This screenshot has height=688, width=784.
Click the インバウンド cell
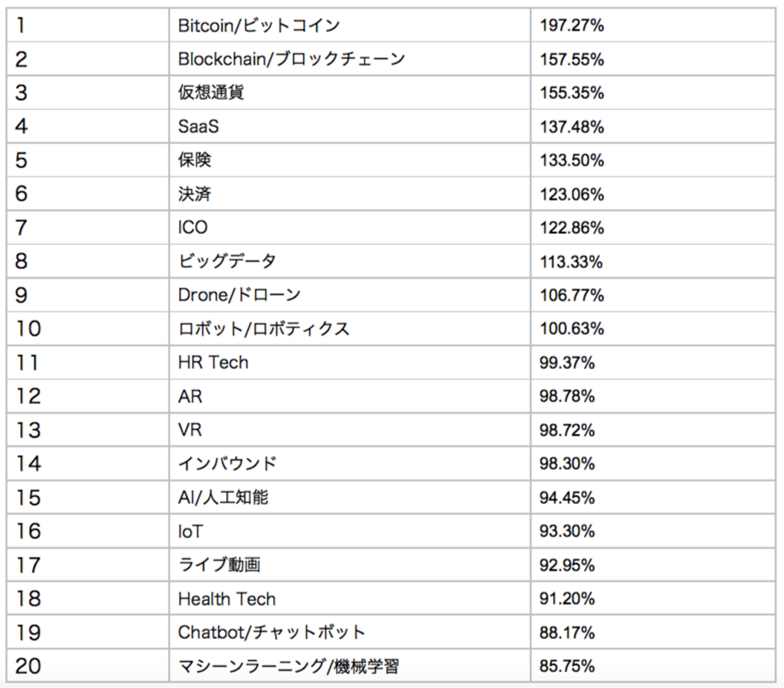click(x=228, y=464)
